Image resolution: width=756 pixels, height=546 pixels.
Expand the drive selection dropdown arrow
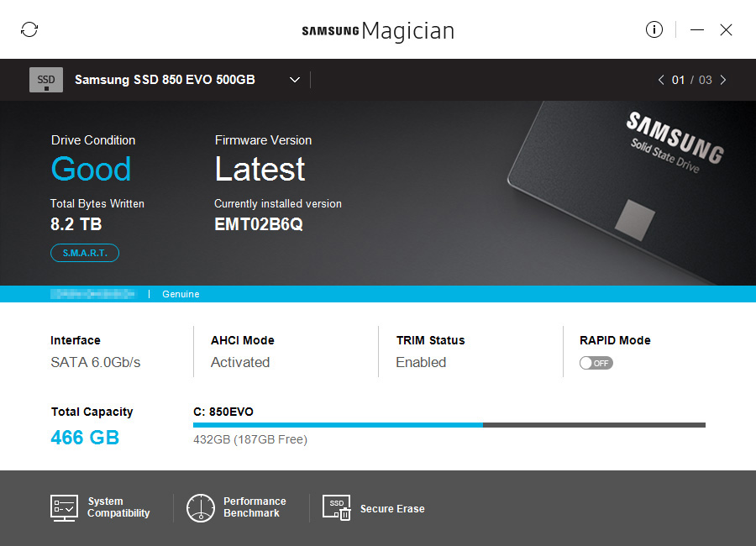295,80
